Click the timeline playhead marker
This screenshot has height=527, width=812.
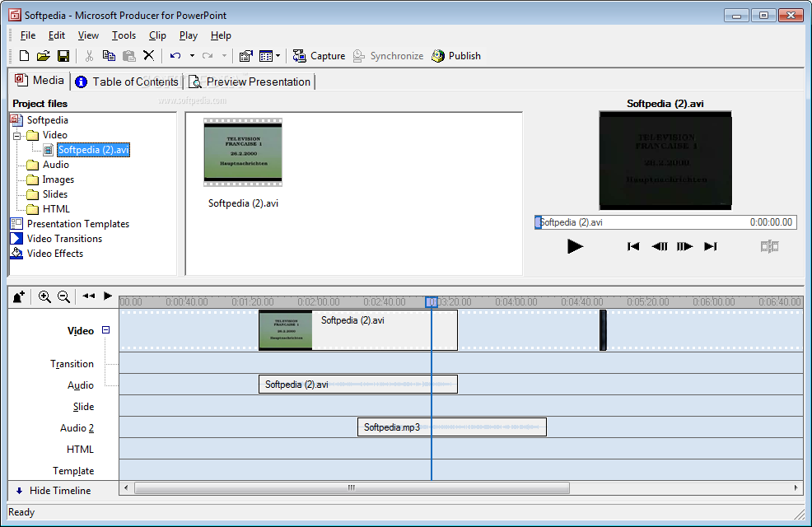[x=432, y=302]
